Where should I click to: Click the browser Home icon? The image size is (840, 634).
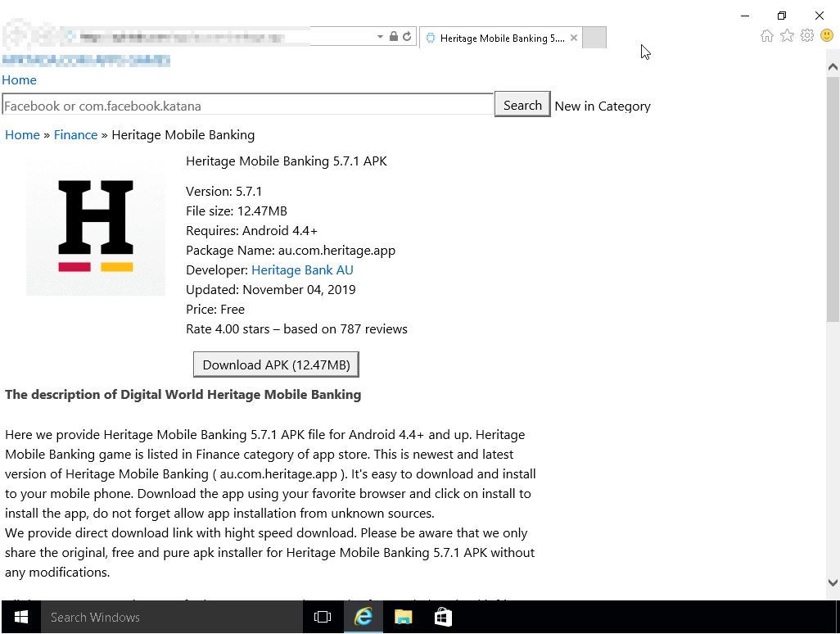click(766, 36)
